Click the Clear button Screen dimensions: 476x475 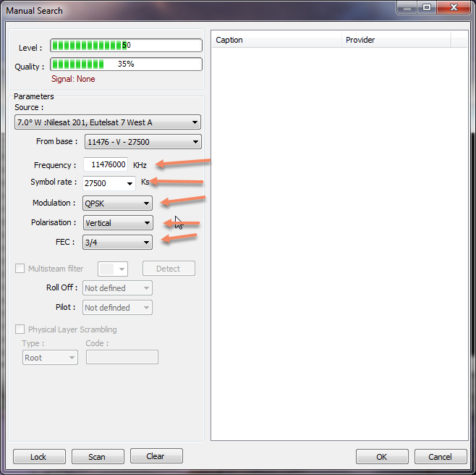[x=156, y=456]
